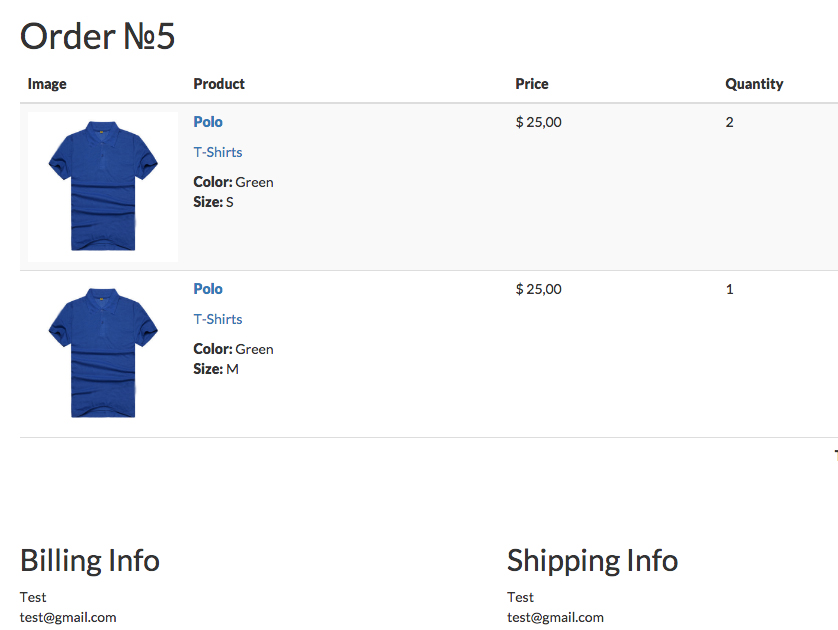The image size is (838, 630).
Task: Open the first Polo product link
Action: tap(208, 122)
